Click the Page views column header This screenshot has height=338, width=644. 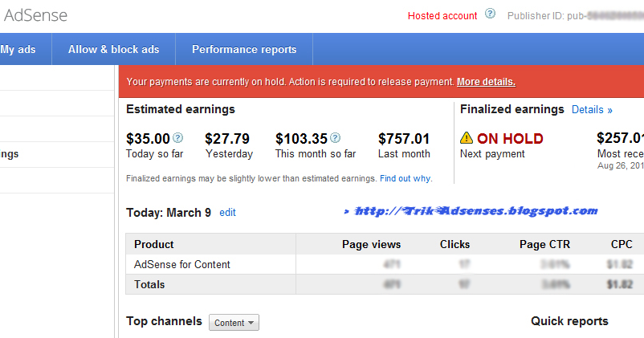point(371,244)
